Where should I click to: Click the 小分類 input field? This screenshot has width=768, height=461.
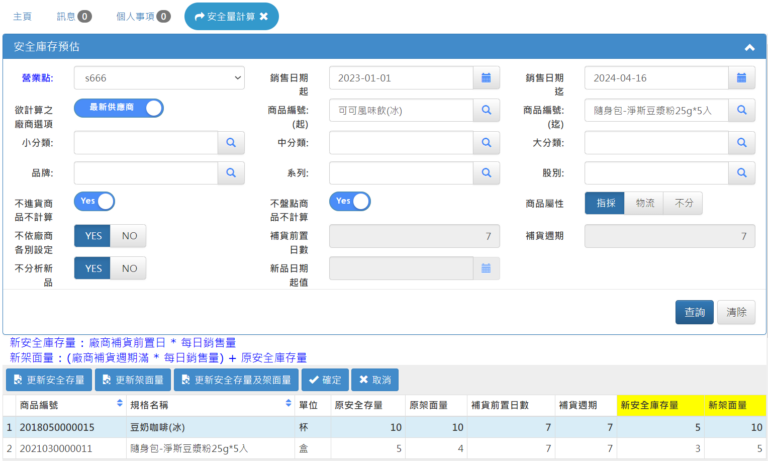[x=146, y=143]
